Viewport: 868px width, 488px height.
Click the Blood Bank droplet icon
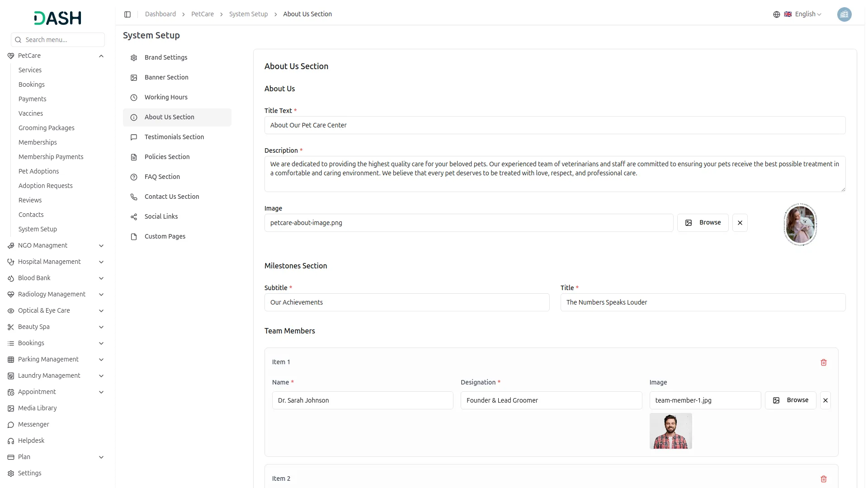[x=11, y=278]
